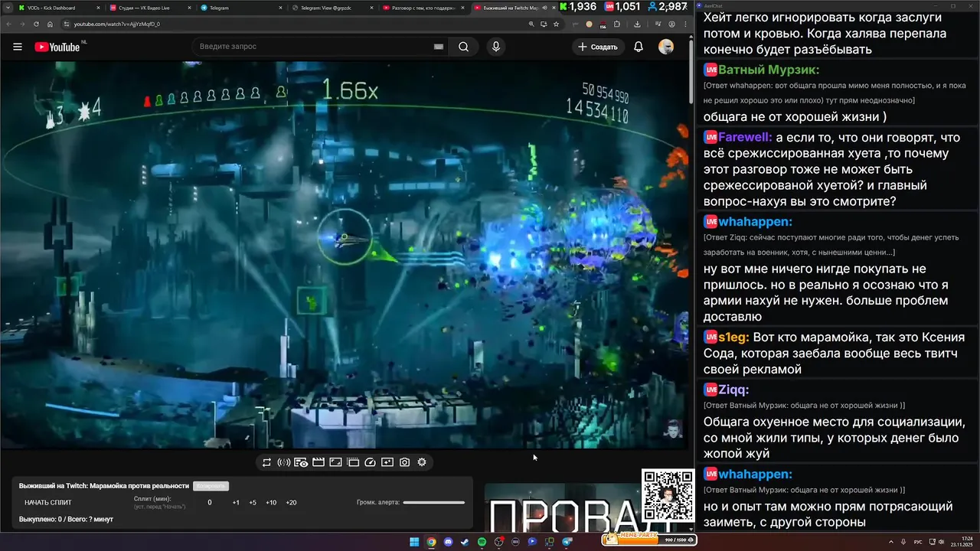Add +10 minutes to split

[x=271, y=503]
